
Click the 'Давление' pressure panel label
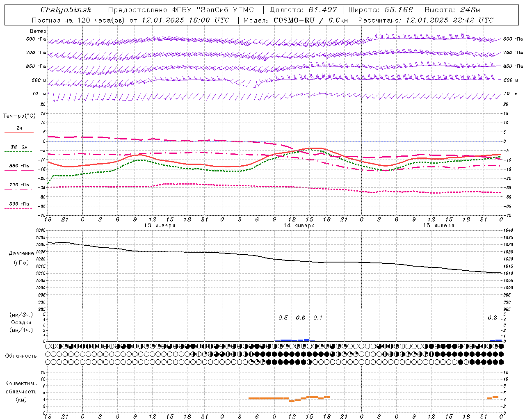click(x=21, y=253)
